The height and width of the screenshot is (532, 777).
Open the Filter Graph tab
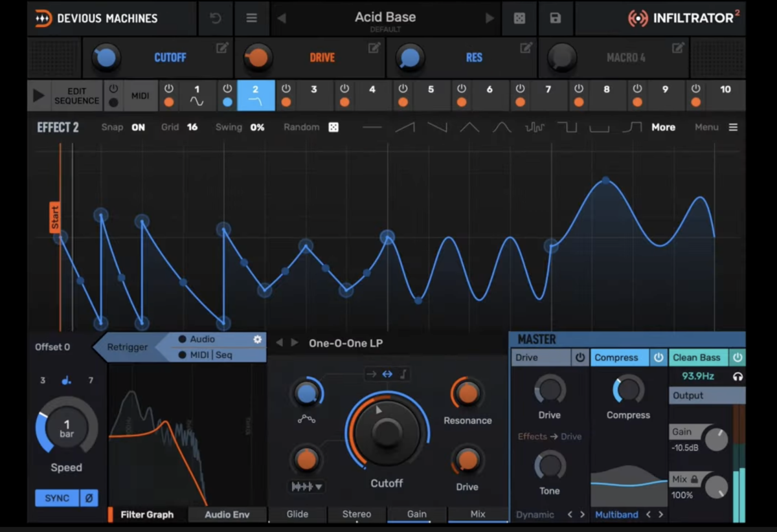coord(147,515)
